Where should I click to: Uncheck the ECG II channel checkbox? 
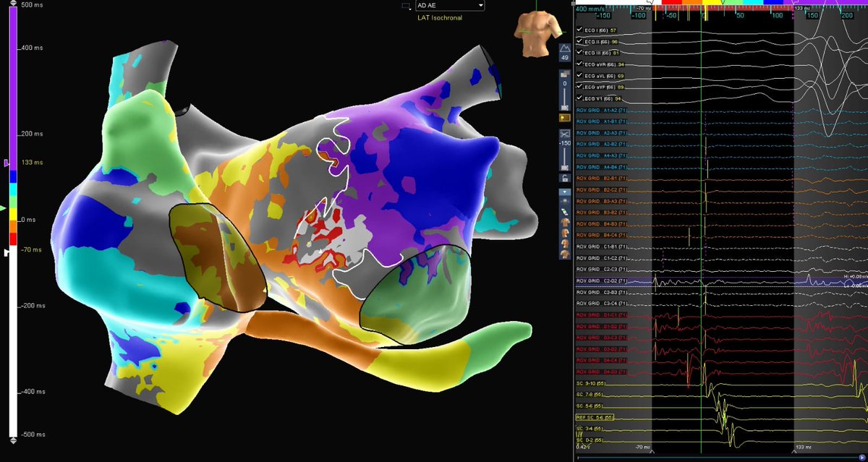click(579, 41)
